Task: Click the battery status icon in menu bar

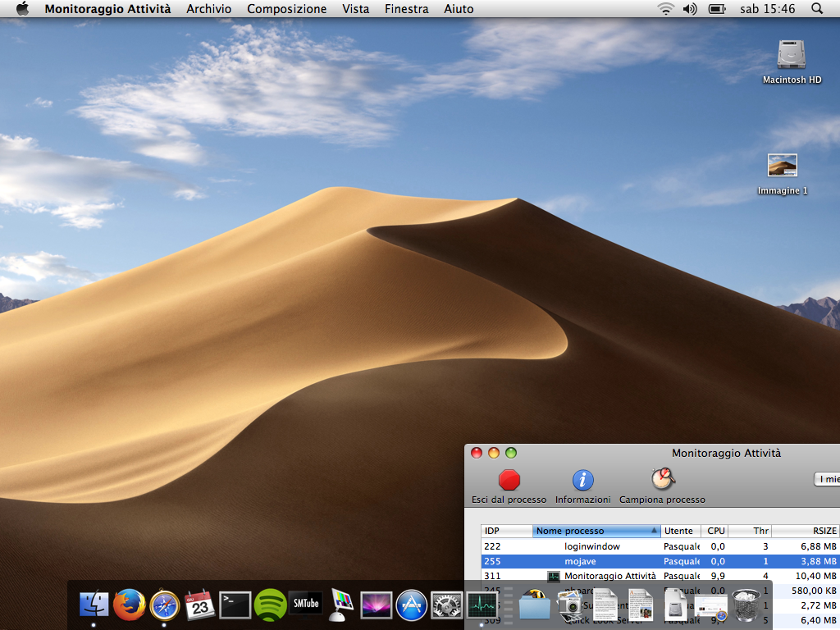Action: coord(717,8)
